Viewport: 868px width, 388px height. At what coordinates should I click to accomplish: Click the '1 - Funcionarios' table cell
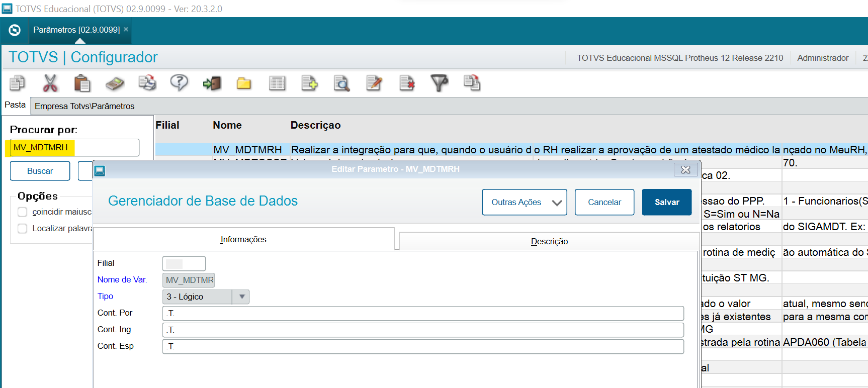(x=825, y=201)
